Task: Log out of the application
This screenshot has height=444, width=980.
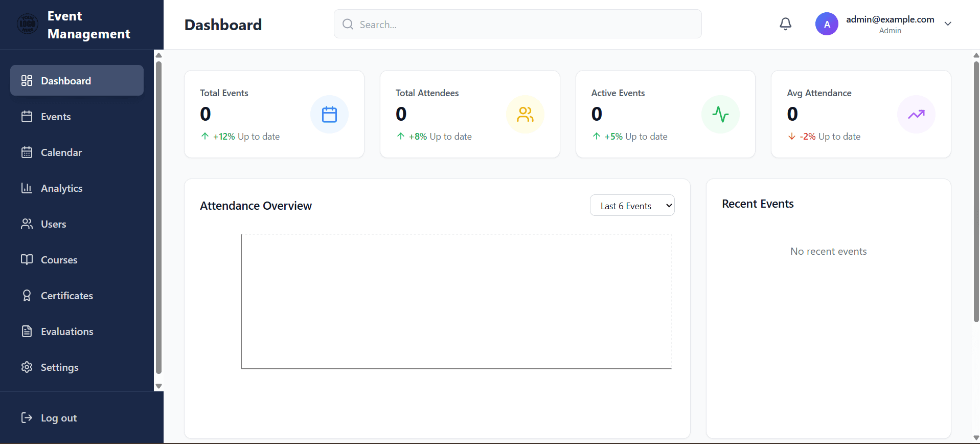Action: click(x=58, y=418)
